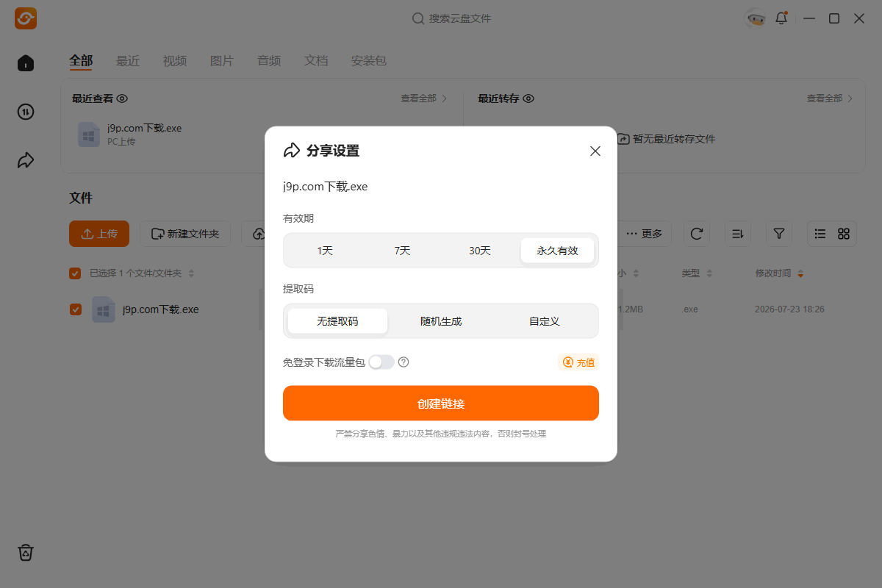Switch to 视频 tab
This screenshot has height=588, width=882.
[175, 61]
